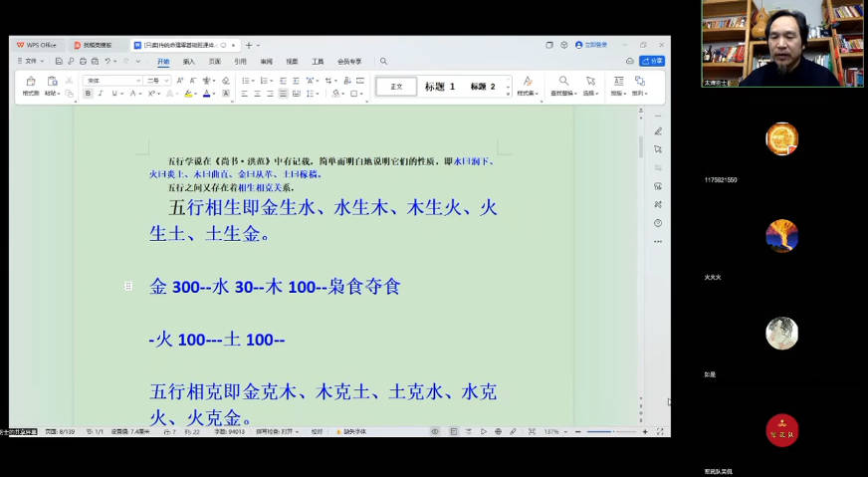Toggle bold formatting
868x477 pixels.
(88, 94)
